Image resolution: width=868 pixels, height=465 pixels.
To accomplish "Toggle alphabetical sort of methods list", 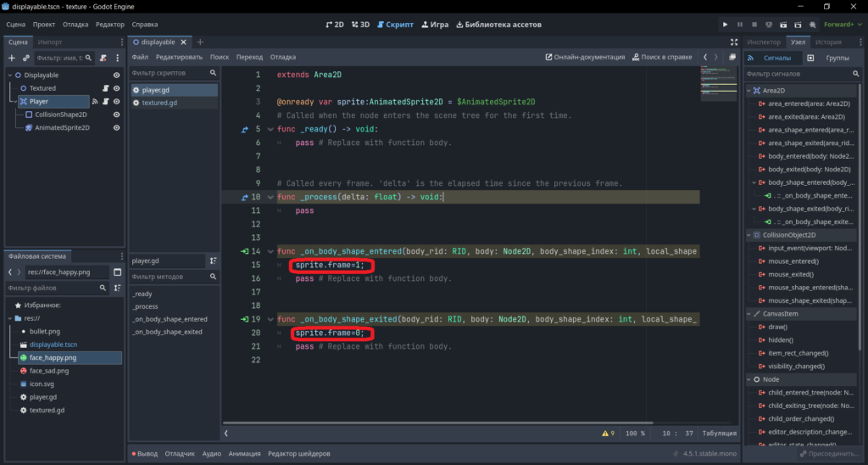I will (213, 261).
